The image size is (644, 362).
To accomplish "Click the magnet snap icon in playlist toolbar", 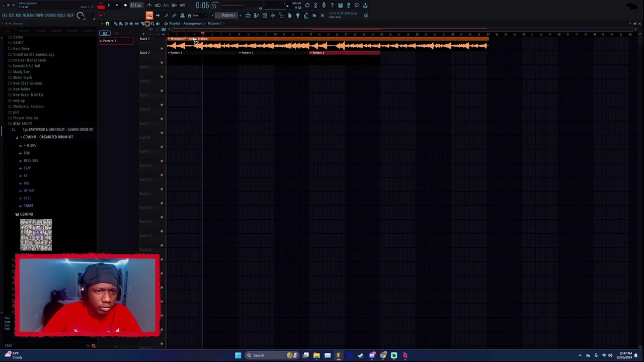I will [x=107, y=24].
